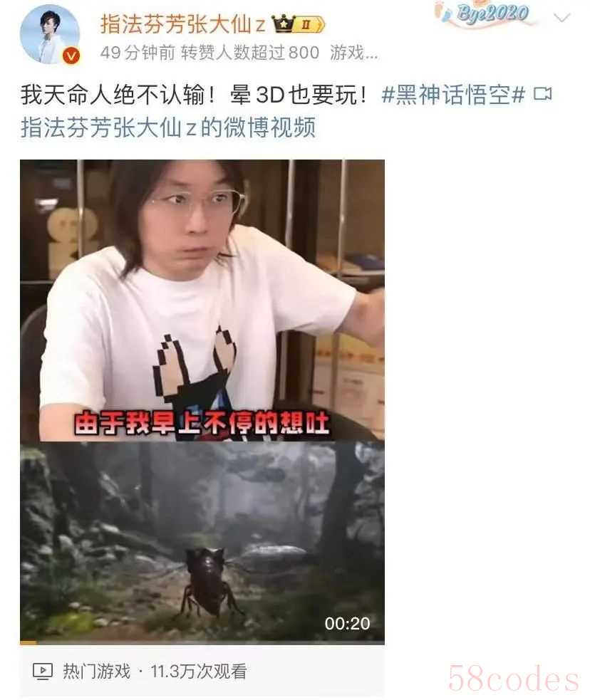Tap the play screen icon beside 热门游戏

point(43,672)
